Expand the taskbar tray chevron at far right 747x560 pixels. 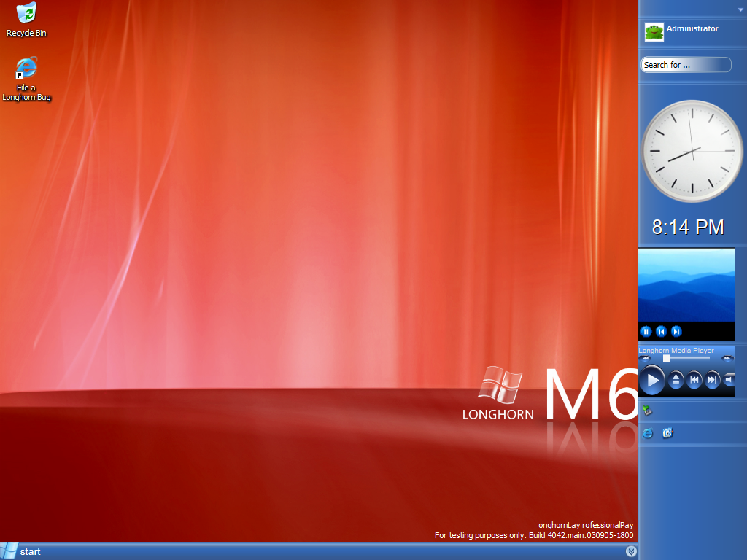click(631, 551)
